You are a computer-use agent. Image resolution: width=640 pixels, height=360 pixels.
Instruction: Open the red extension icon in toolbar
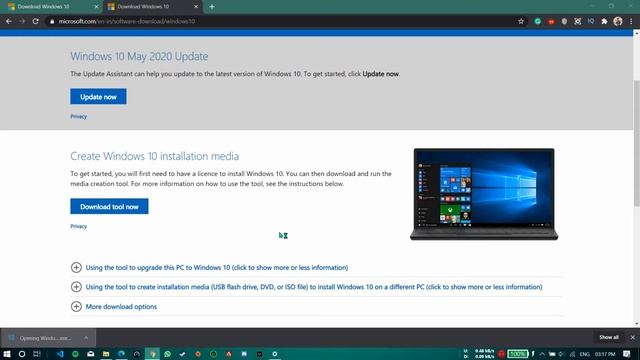pos(551,21)
